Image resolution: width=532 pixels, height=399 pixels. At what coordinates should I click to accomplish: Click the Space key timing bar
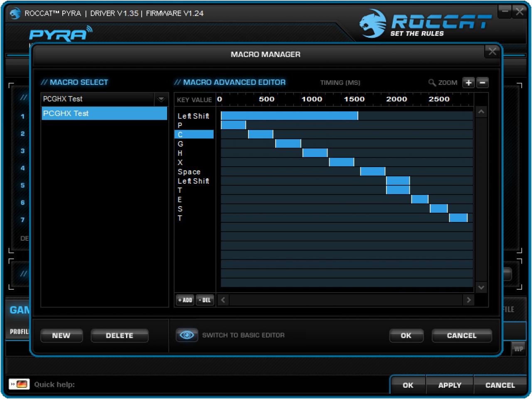point(373,171)
